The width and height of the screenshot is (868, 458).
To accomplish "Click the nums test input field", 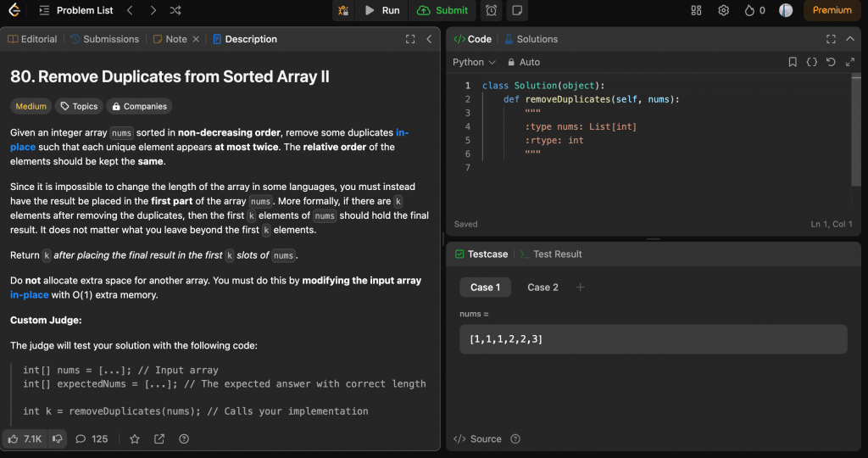I will coord(653,339).
